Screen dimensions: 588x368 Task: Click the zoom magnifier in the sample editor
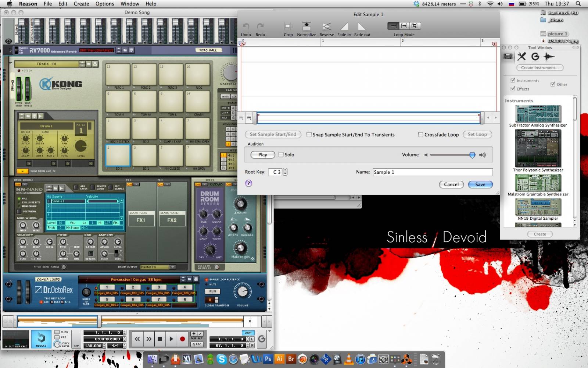(x=249, y=118)
